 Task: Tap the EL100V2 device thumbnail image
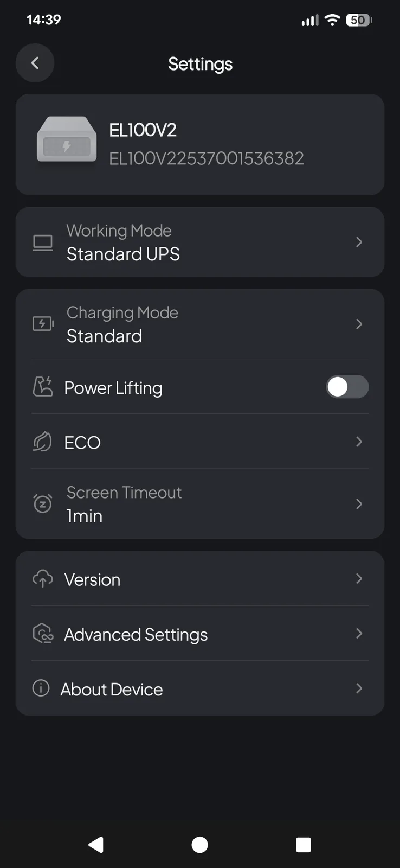click(67, 140)
